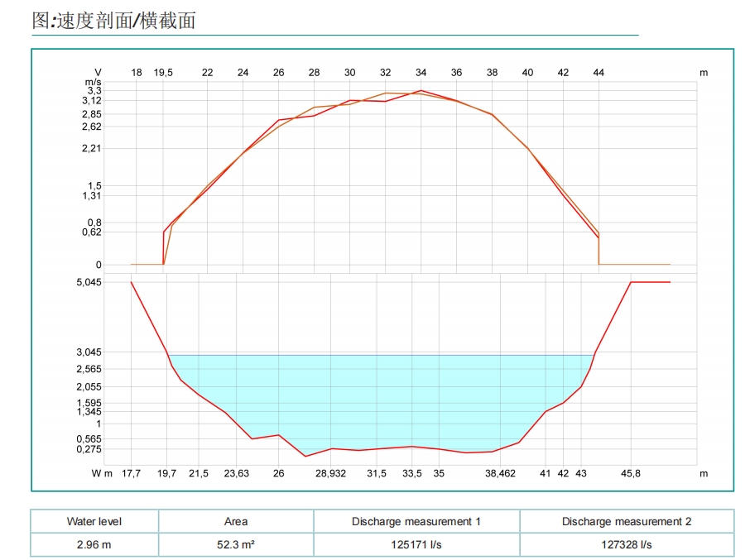This screenshot has width=750, height=560.
Task: Click the '3,3' velocity axis label
Action: click(94, 91)
